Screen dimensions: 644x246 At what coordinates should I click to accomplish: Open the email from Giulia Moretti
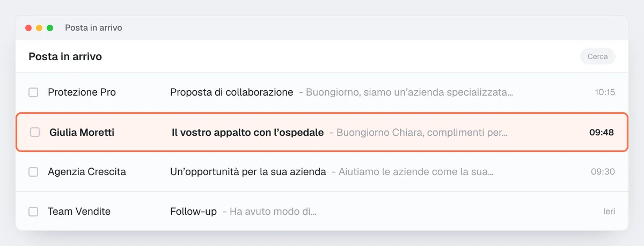(x=322, y=132)
